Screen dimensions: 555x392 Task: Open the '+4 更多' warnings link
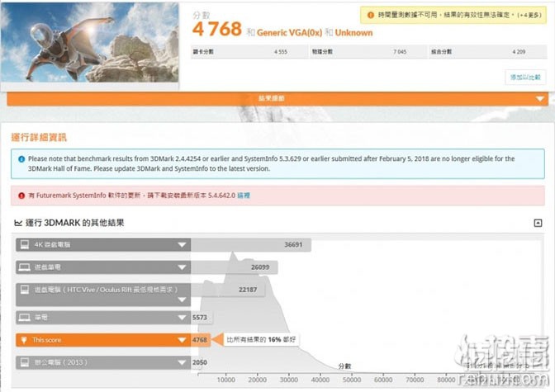529,15
